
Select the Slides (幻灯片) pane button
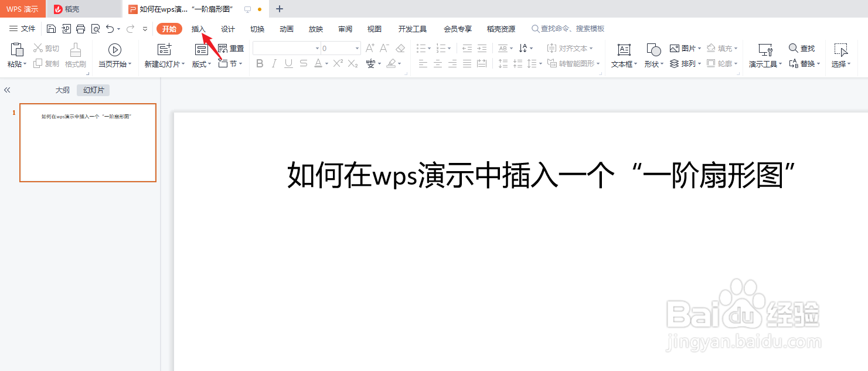[x=93, y=90]
